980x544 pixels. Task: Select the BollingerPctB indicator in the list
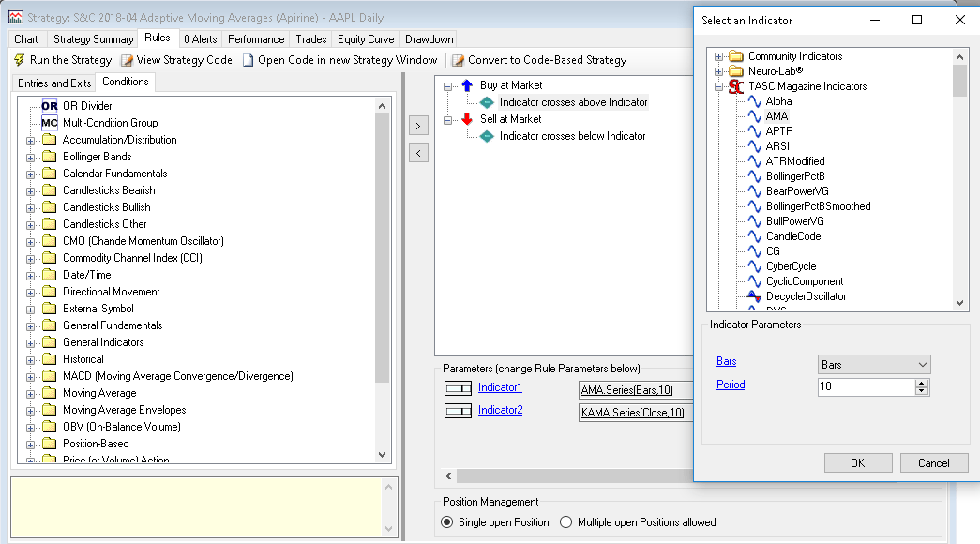pyautogui.click(x=795, y=176)
